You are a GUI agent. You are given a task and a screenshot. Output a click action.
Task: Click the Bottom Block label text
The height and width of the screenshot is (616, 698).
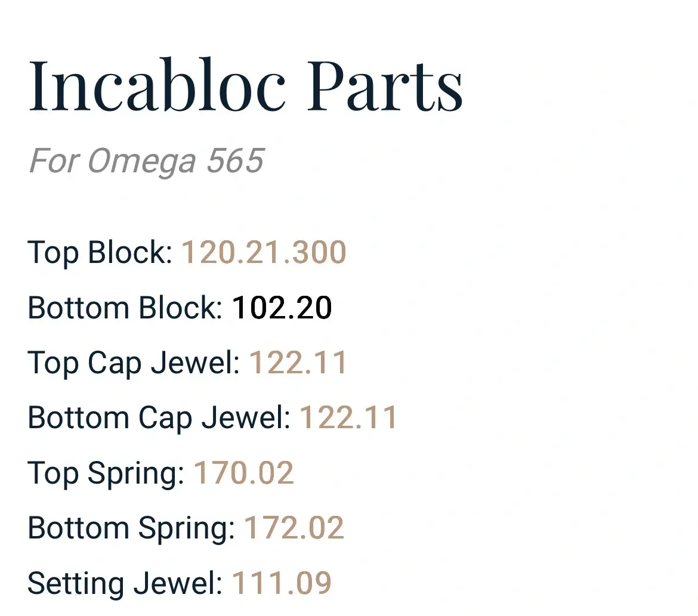coord(122,308)
